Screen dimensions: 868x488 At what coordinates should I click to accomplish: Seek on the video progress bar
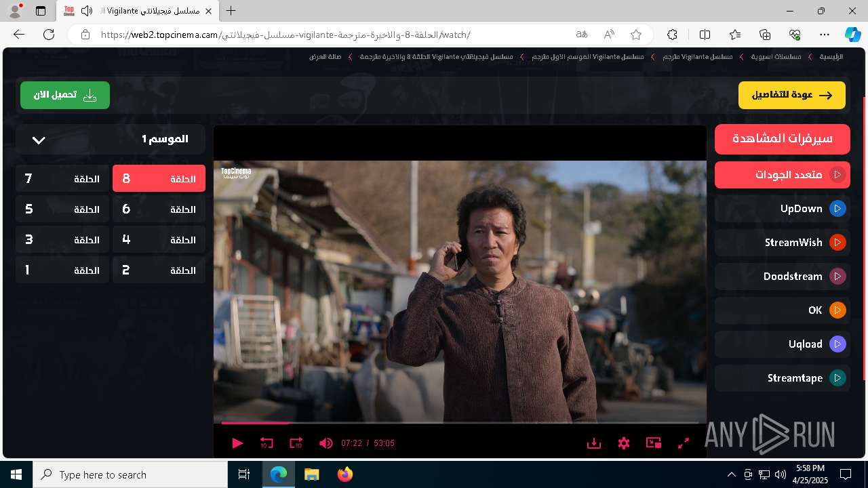[x=460, y=423]
